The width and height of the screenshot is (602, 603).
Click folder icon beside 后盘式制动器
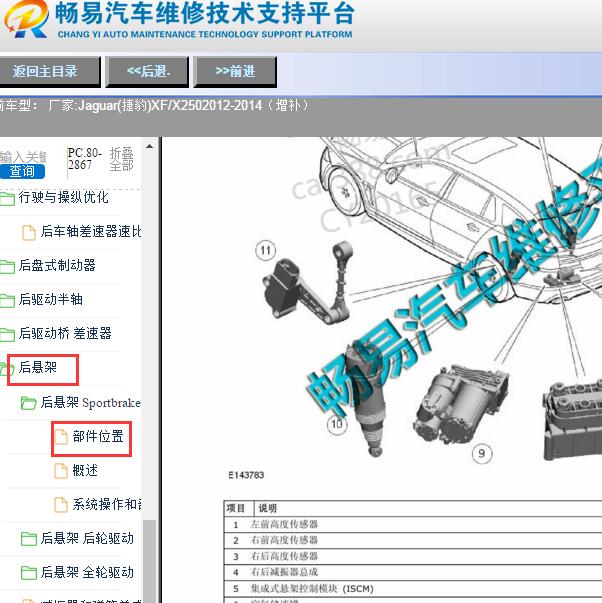pyautogui.click(x=7, y=266)
